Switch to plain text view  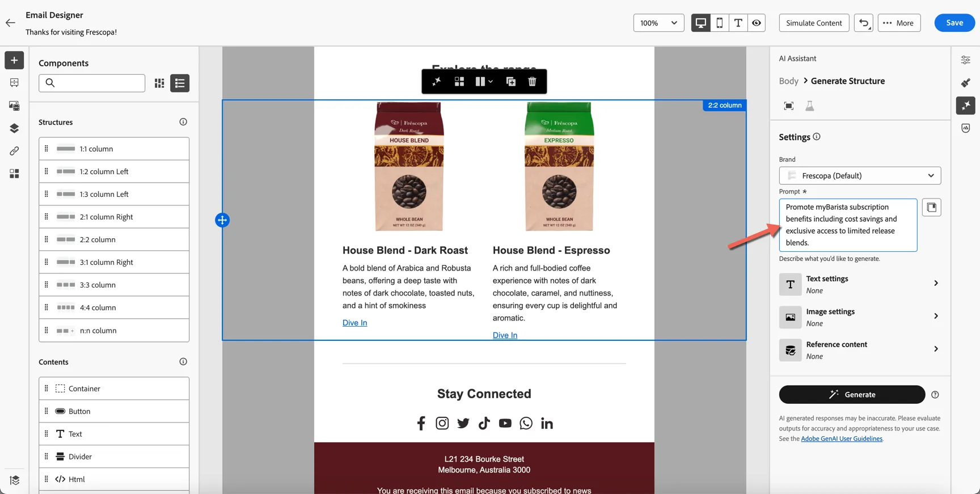pos(738,23)
